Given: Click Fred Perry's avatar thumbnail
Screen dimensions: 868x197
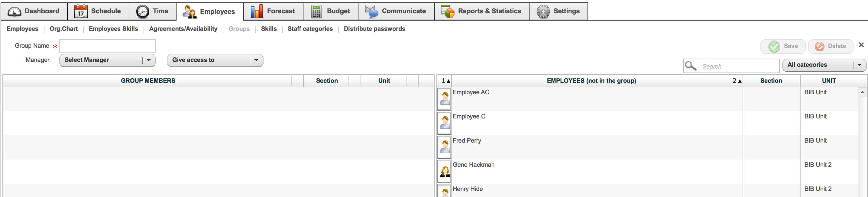Looking at the screenshot, I should (444, 147).
